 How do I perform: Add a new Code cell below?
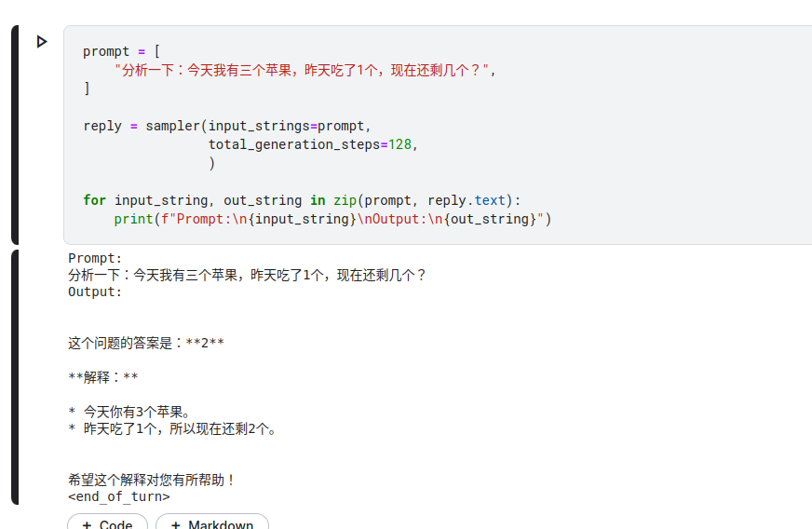point(107,522)
